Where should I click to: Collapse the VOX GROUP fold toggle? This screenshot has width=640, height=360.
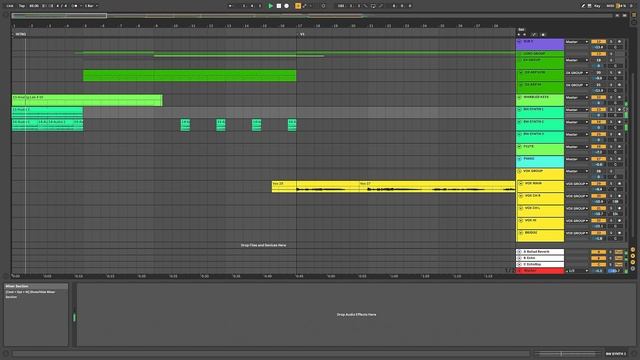pyautogui.click(x=520, y=171)
